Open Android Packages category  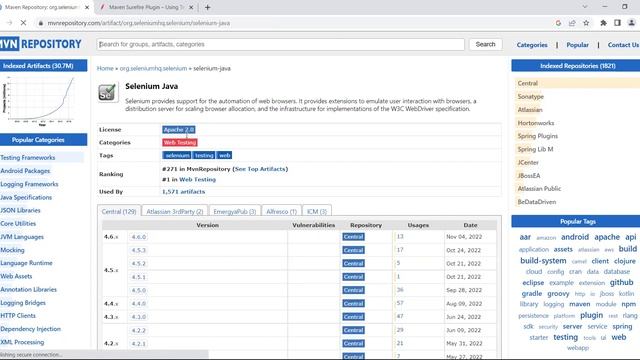tap(25, 171)
